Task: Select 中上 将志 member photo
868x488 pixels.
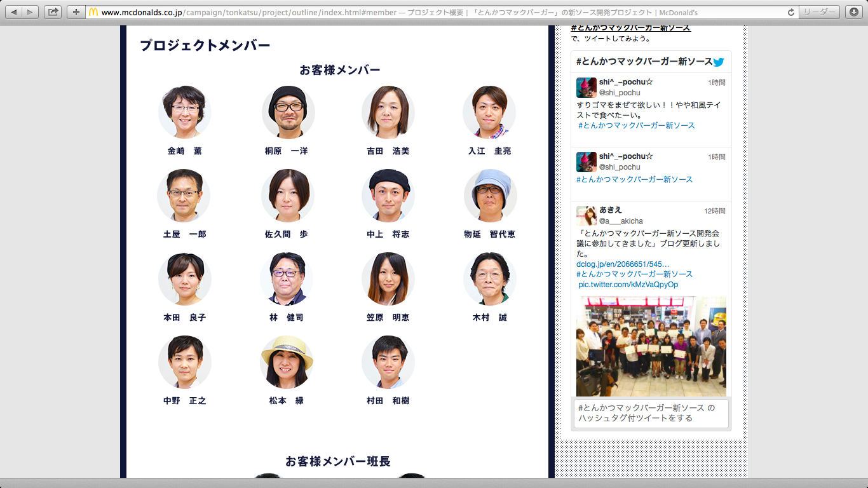Action: (x=388, y=195)
